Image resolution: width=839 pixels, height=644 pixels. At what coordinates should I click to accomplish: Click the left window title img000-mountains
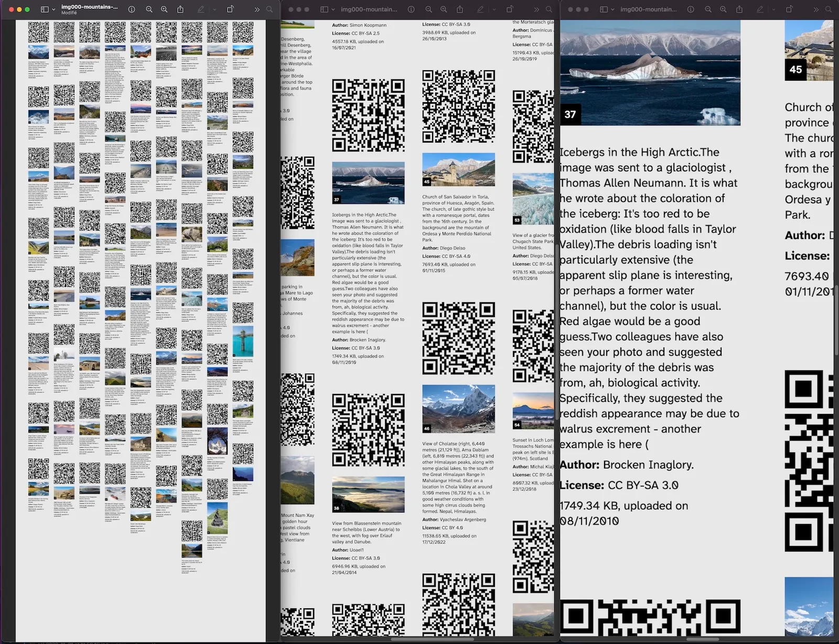[x=89, y=7]
